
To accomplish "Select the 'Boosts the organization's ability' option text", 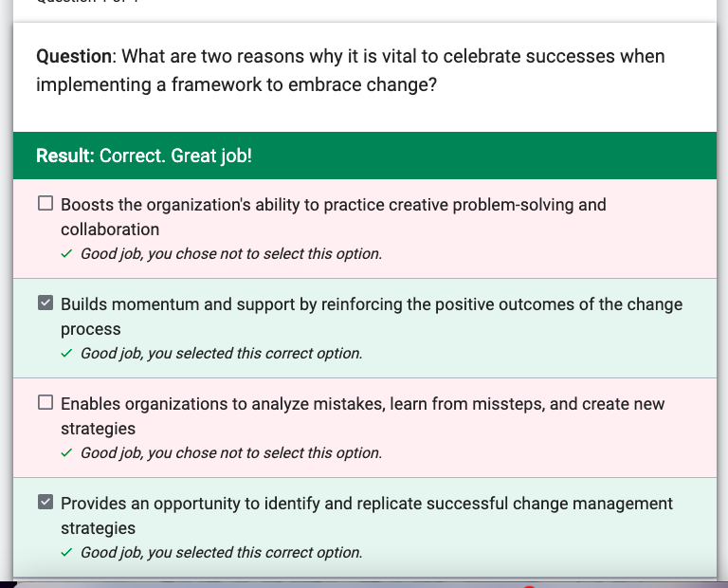I will (334, 217).
